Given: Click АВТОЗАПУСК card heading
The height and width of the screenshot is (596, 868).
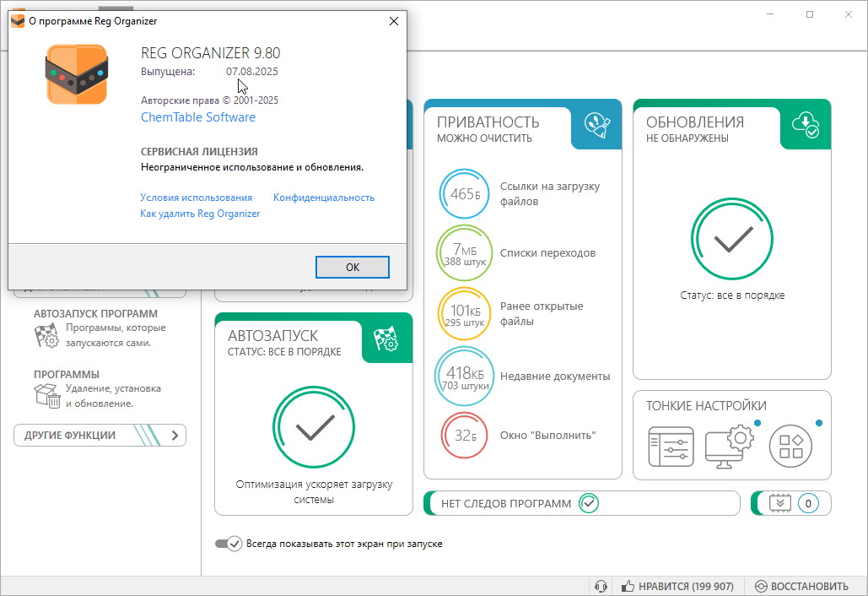Looking at the screenshot, I should (x=273, y=336).
